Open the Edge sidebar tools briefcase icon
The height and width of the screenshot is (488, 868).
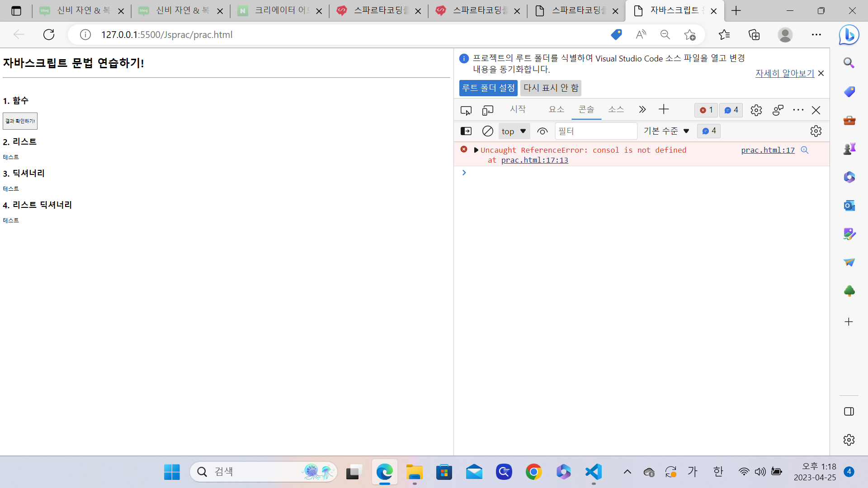tap(849, 120)
